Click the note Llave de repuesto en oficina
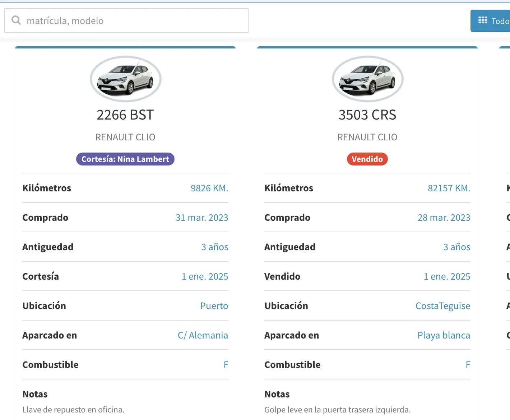The height and width of the screenshot is (420, 510). [x=74, y=410]
